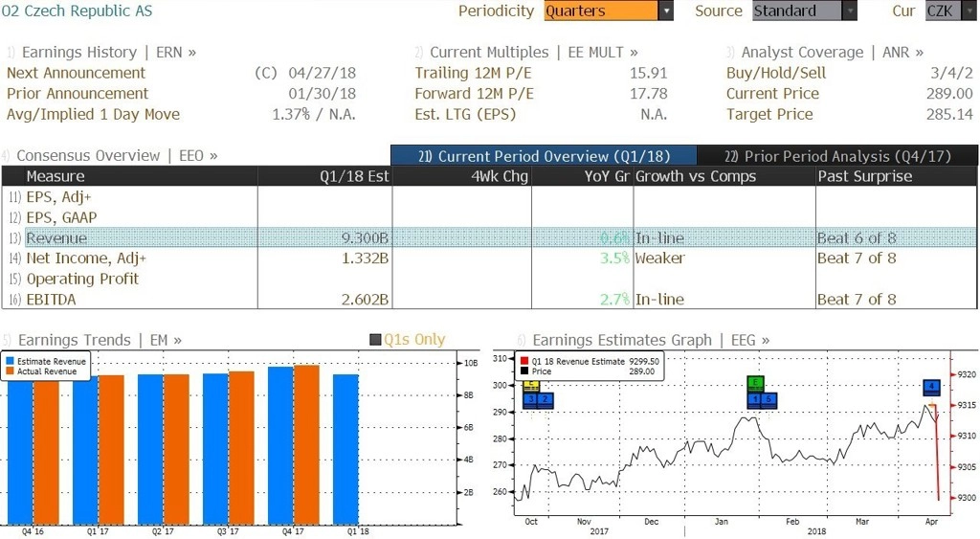Click the CZK currency field

coord(943,11)
